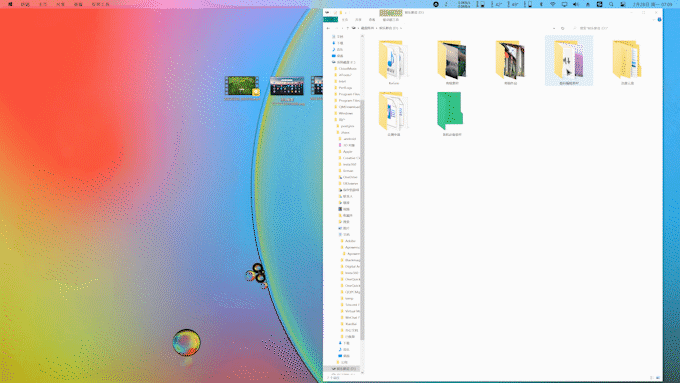Viewport: 680px width, 383px height.
Task: Click the Bluetooth icon in menu bar
Action: [541, 4]
